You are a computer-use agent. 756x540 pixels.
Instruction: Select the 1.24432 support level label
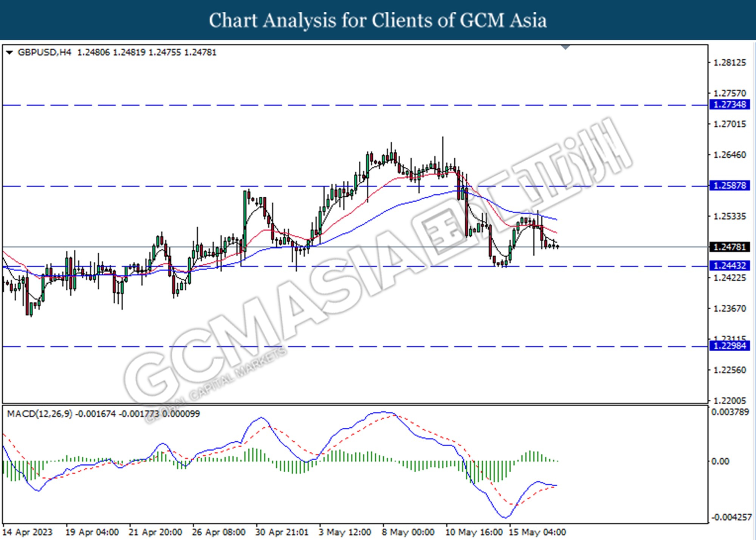point(730,266)
